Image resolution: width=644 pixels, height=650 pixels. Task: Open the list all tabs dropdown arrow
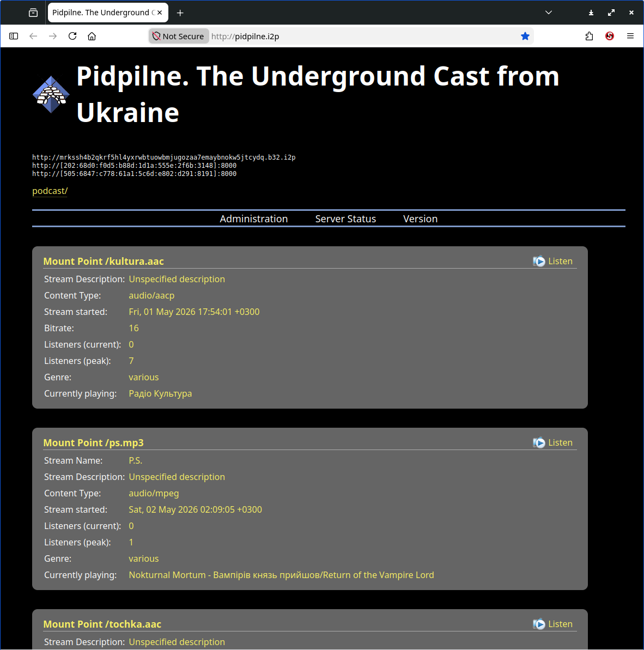549,13
